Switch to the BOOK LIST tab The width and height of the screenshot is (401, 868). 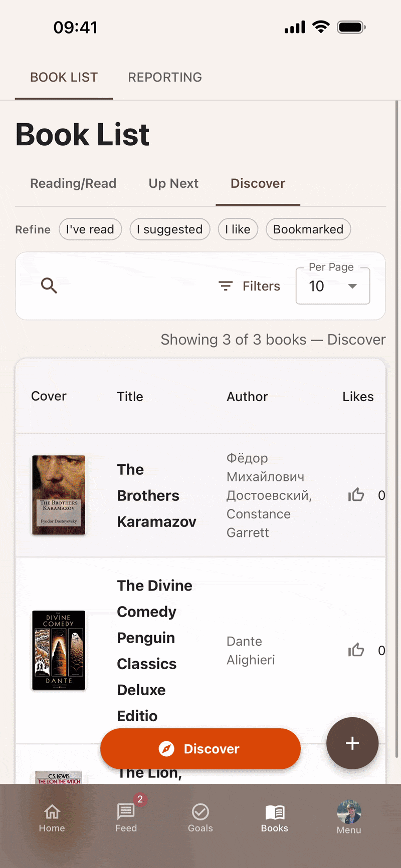[64, 77]
